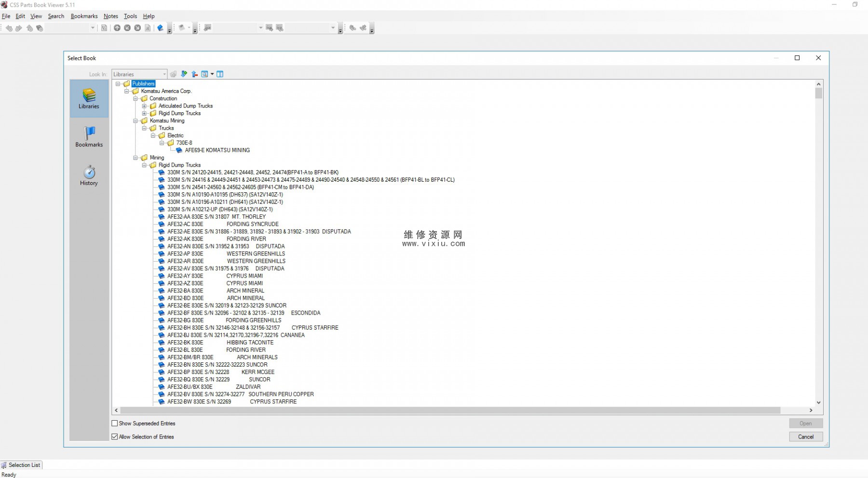This screenshot has height=478, width=868.
Task: Click the book icon of AFE32-BK 830E HIBBING TACONITE
Action: tap(162, 343)
